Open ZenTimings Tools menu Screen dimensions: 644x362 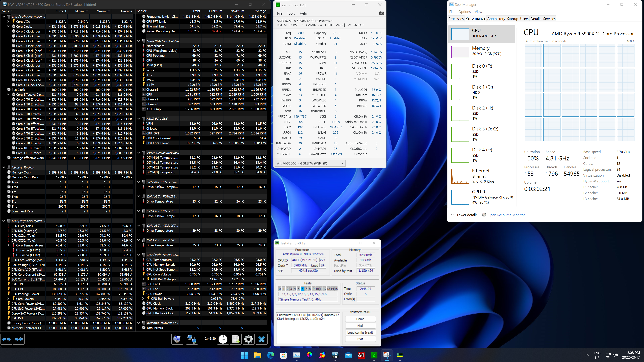291,13
